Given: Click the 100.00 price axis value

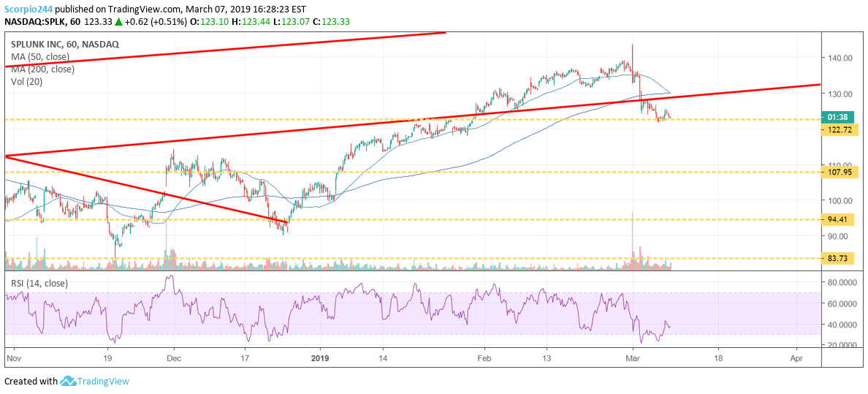Looking at the screenshot, I should [840, 200].
